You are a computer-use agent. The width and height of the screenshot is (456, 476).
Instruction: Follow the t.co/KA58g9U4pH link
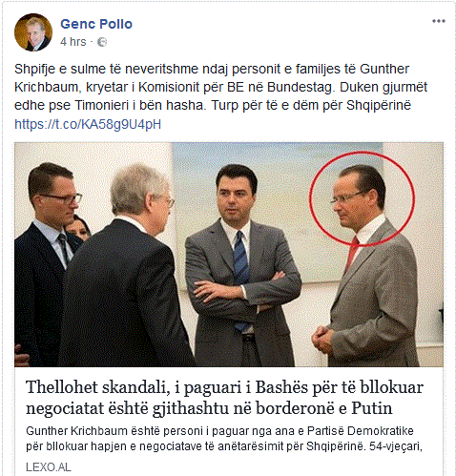pos(88,124)
